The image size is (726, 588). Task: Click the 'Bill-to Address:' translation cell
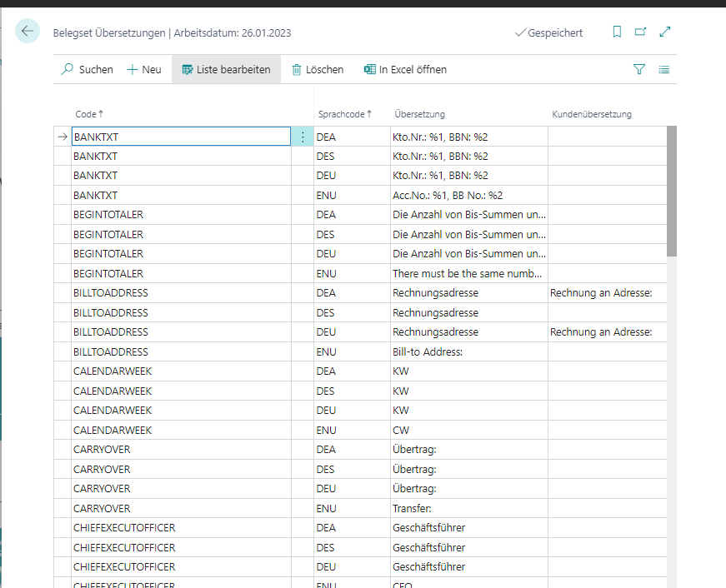pyautogui.click(x=467, y=352)
